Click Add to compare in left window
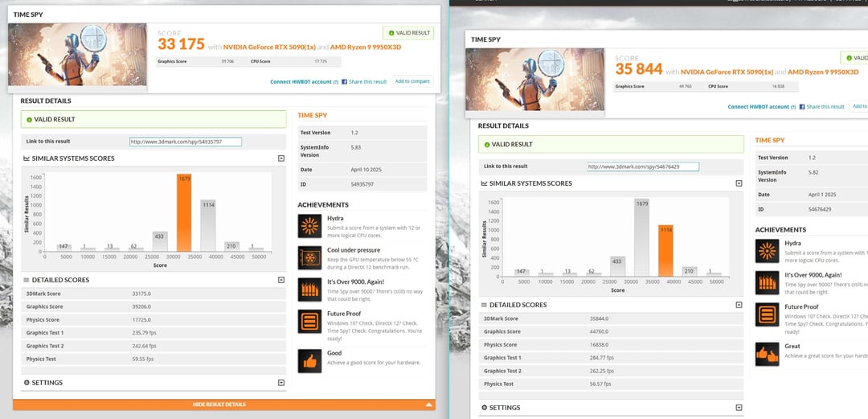The width and height of the screenshot is (868, 419). point(411,81)
